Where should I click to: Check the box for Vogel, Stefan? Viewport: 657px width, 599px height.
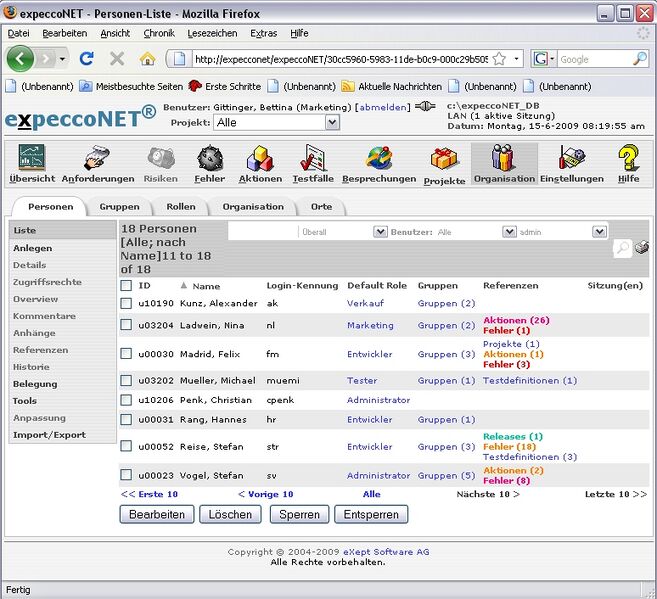pos(126,475)
